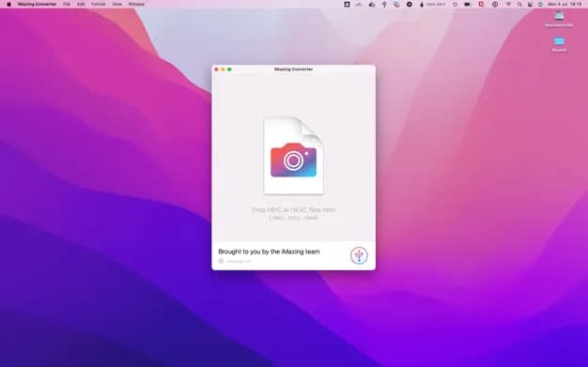This screenshot has height=367, width=588.
Task: Click the HEIC camera file drop icon
Action: click(x=294, y=156)
